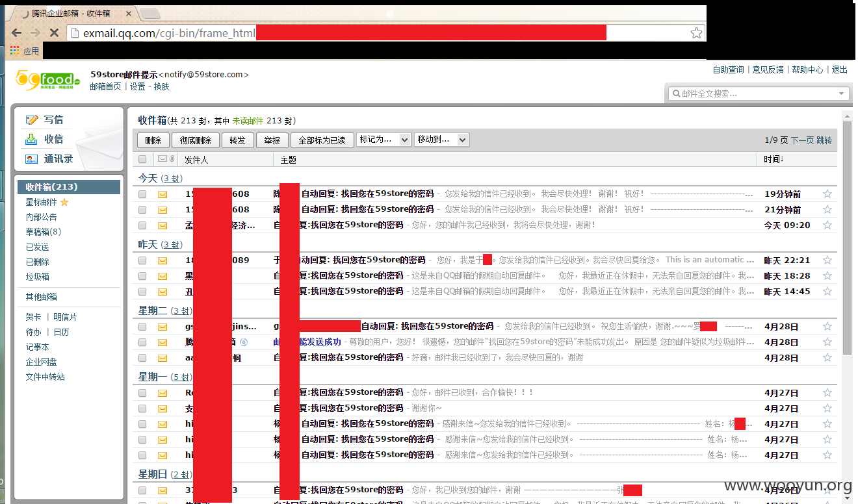Screen dimensions: 858x504
Task: Click inside the 邮件全文搜索 search field
Action: [759, 94]
